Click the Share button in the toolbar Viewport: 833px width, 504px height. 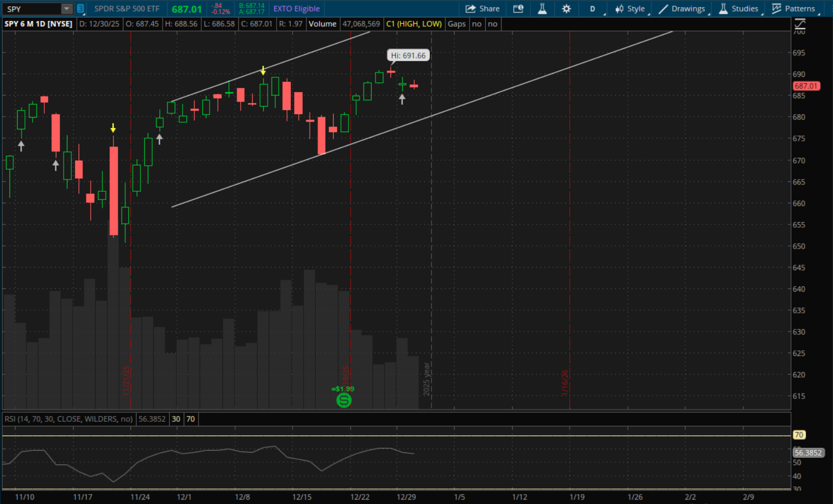(x=482, y=9)
